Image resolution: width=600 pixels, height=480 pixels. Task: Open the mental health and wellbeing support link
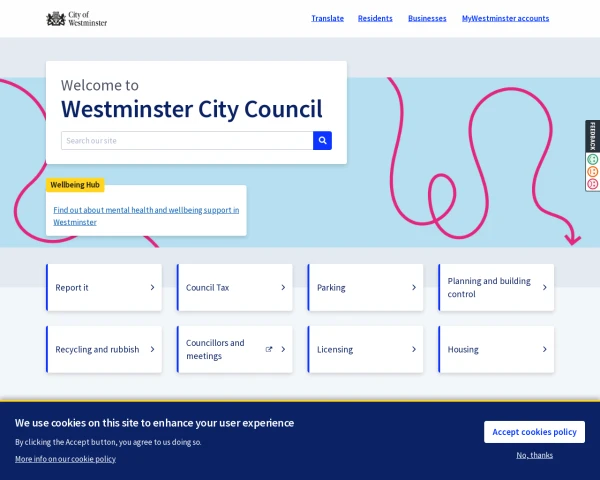146,216
